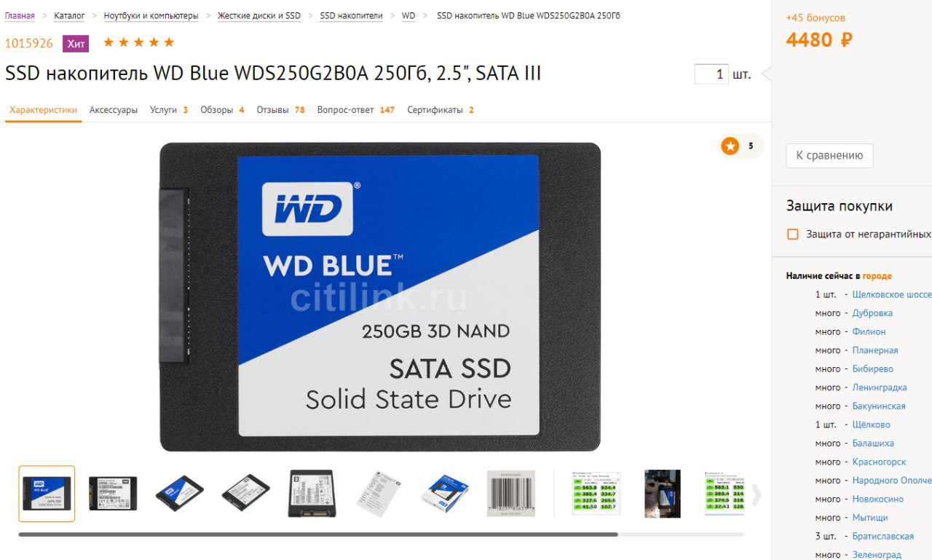Click the purple Хит badge
This screenshot has height=560, width=932.
click(76, 44)
